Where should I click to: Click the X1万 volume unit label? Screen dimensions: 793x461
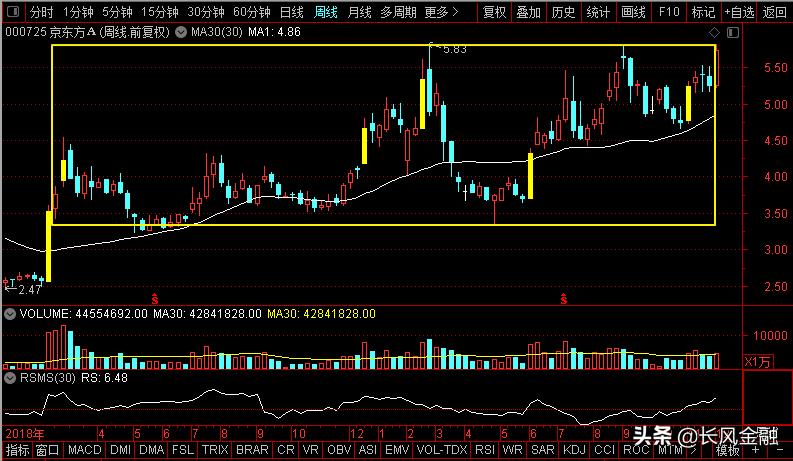click(758, 361)
